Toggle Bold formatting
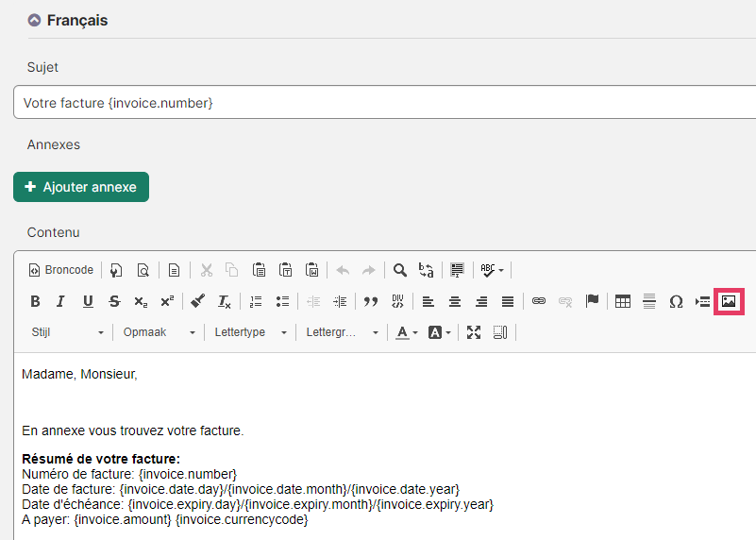Image resolution: width=756 pixels, height=540 pixels. tap(35, 301)
